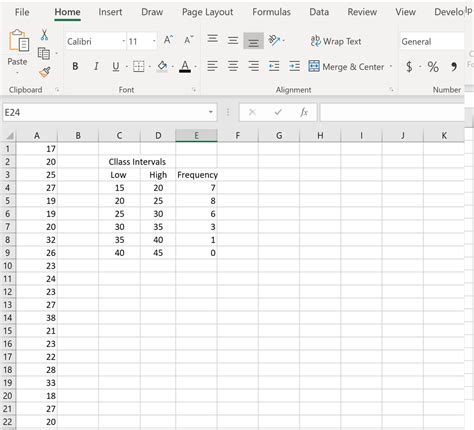Cancel formula entry with X icon
474x430 pixels.
pos(252,112)
